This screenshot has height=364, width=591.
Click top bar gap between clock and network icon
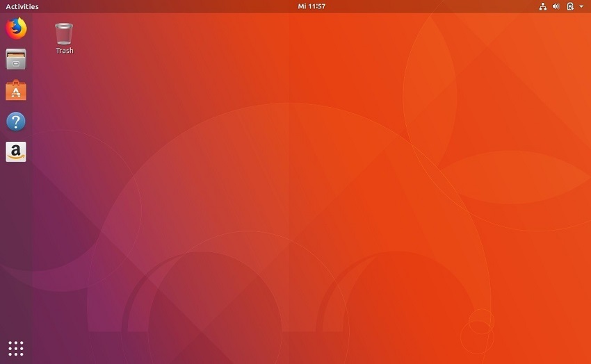431,6
